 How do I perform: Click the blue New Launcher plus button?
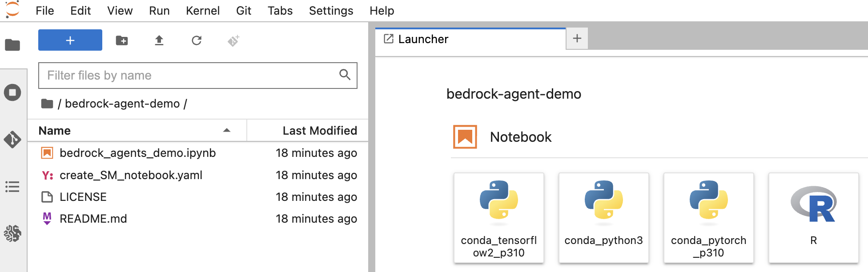pos(70,40)
